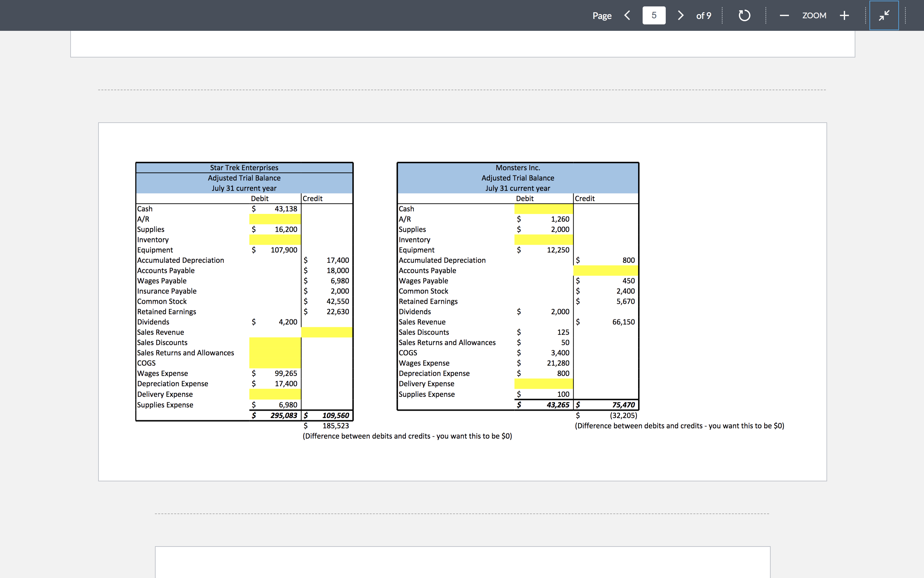Select the Monsters Inc. title
Image resolution: width=924 pixels, height=578 pixels.
pos(518,168)
